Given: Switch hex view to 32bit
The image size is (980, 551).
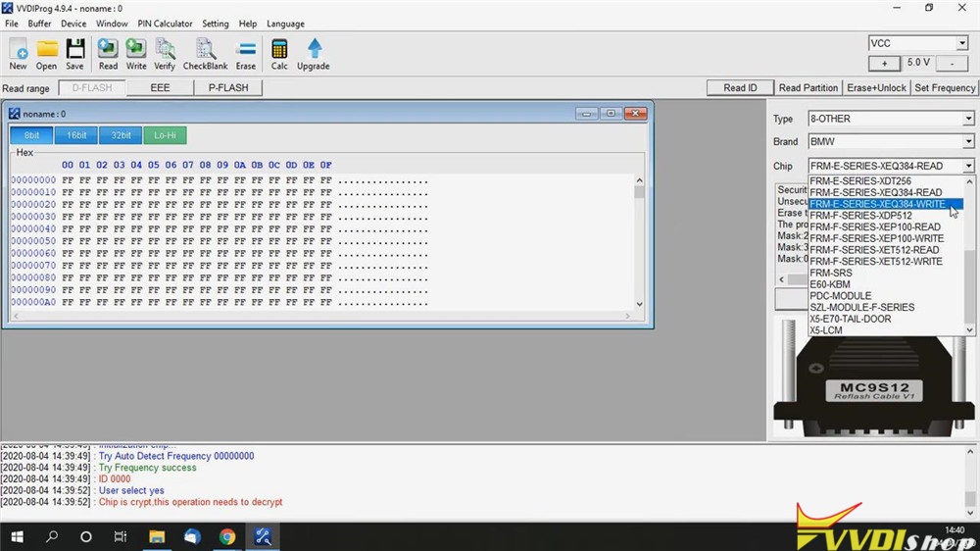Looking at the screenshot, I should pyautogui.click(x=121, y=135).
